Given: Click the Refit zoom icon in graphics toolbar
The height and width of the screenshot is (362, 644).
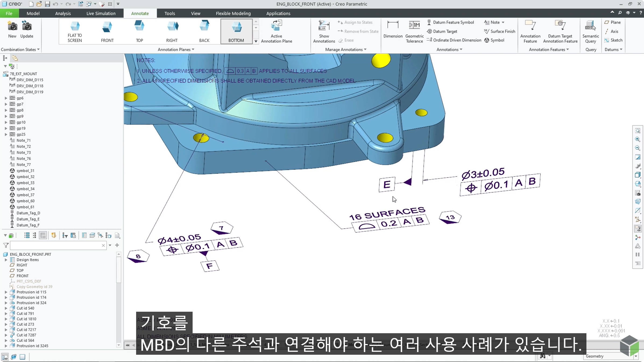Looking at the screenshot, I should (x=638, y=131).
